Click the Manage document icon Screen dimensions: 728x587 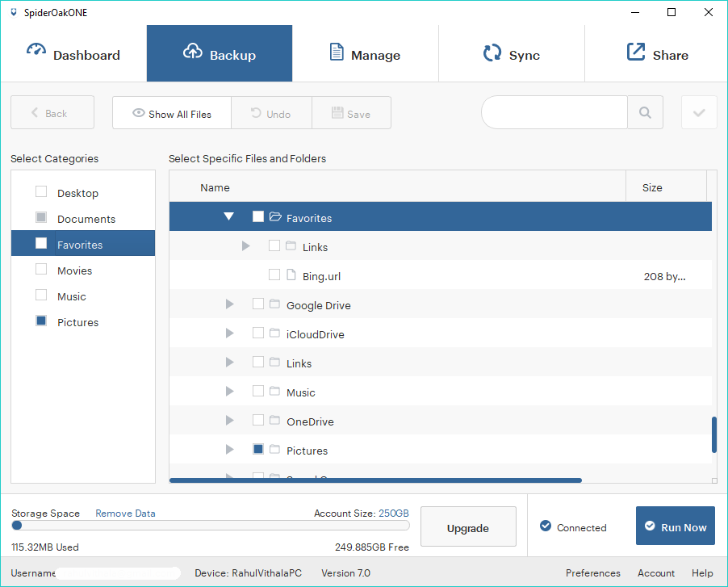337,52
